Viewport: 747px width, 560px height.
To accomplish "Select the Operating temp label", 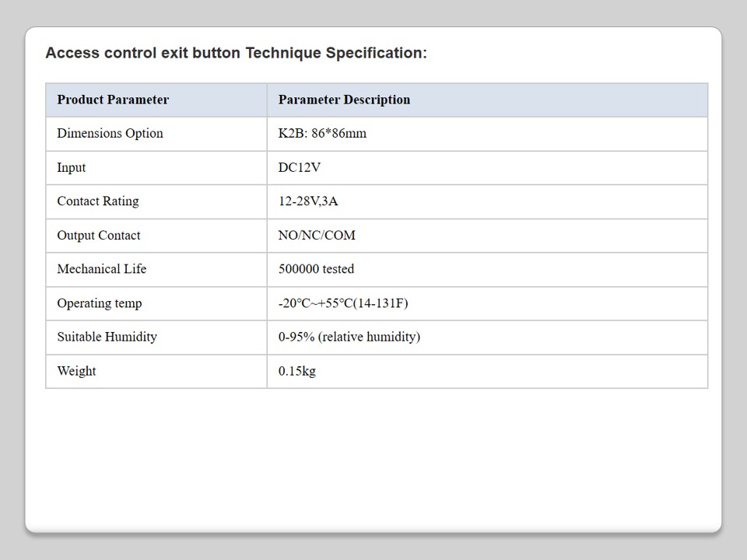I will (100, 303).
